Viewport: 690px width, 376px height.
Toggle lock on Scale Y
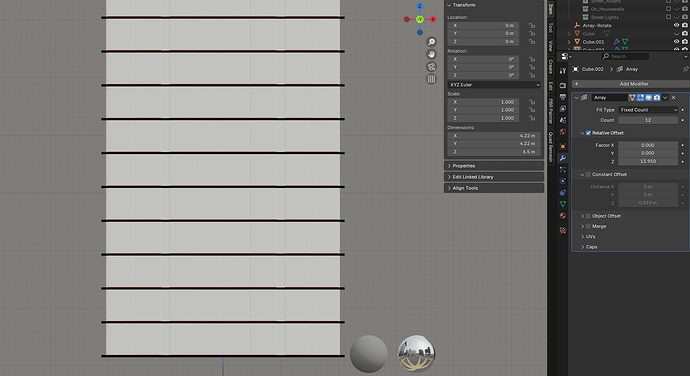click(532, 110)
